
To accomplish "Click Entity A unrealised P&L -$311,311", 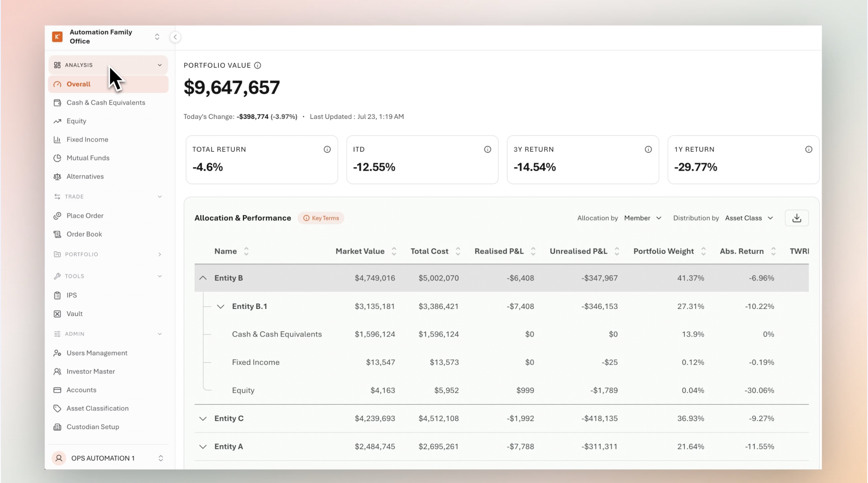I will click(599, 447).
